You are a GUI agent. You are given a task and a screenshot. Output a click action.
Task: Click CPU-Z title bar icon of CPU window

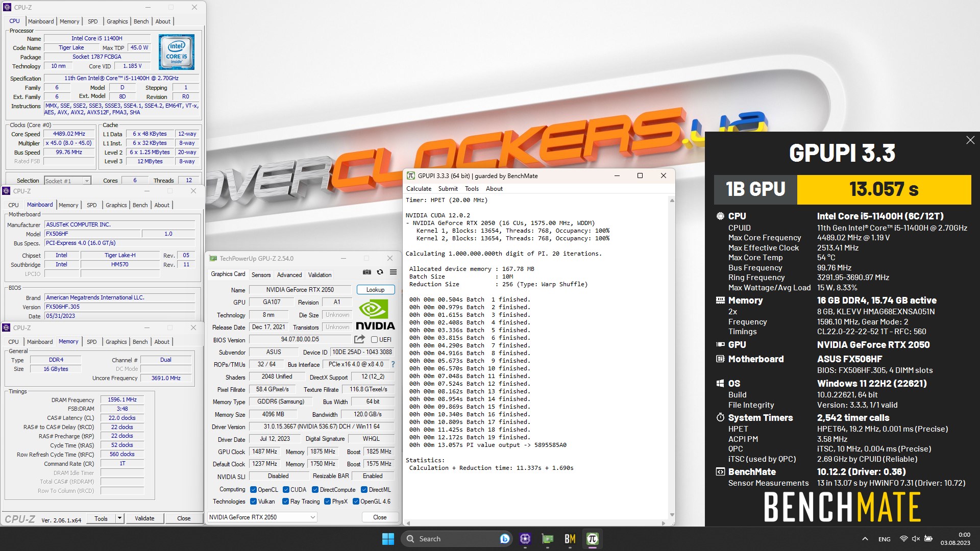point(7,7)
